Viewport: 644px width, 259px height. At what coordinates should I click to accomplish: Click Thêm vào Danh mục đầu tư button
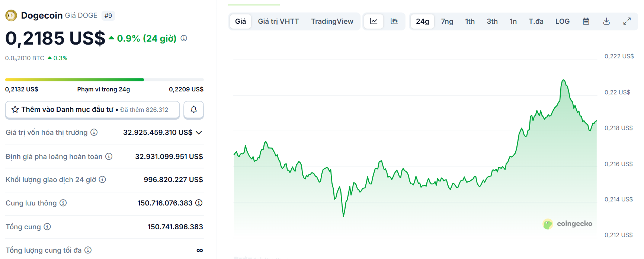click(92, 110)
